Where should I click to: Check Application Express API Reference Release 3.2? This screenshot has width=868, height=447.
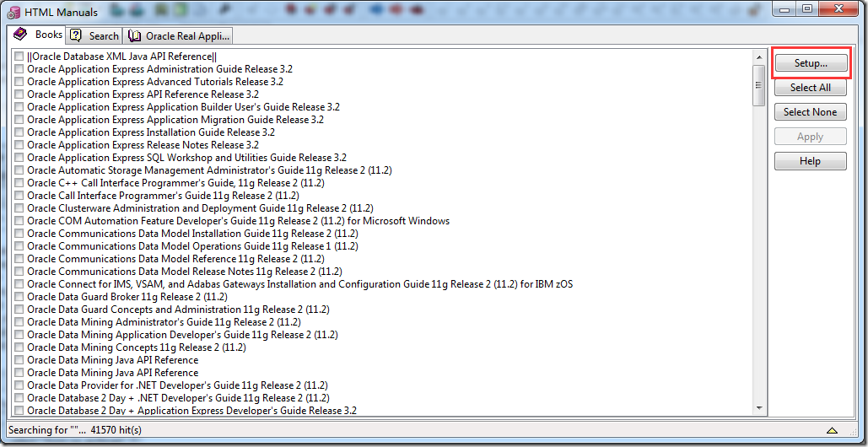tap(19, 94)
